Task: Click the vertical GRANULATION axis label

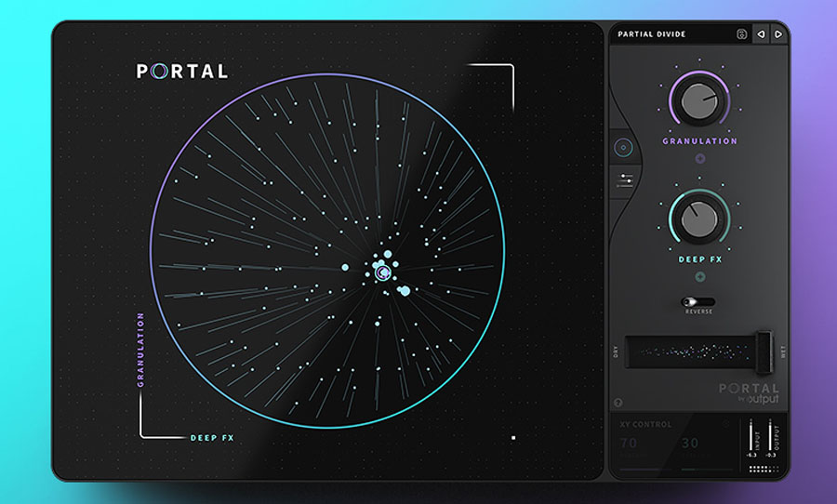Action: [140, 350]
